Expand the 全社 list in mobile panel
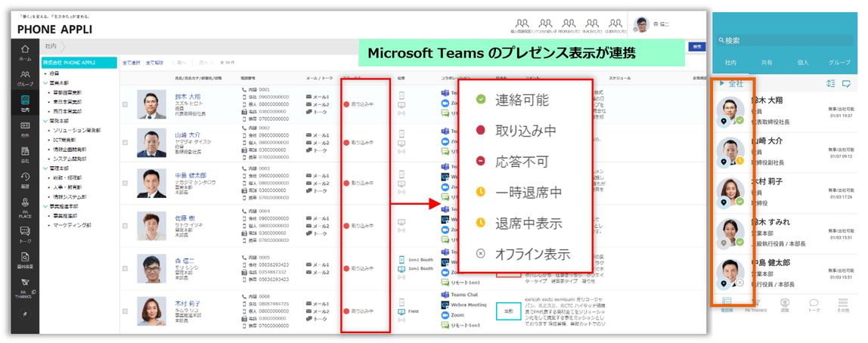The image size is (868, 343). (731, 84)
